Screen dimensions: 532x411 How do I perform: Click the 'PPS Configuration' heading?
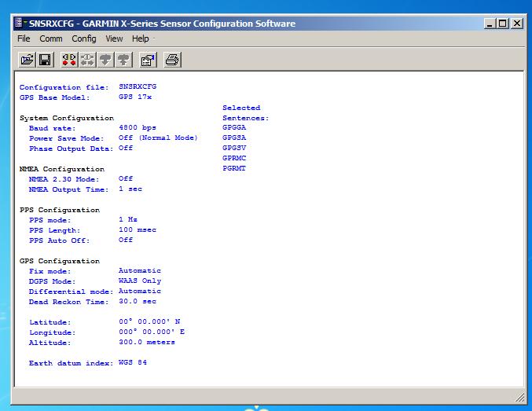(60, 210)
